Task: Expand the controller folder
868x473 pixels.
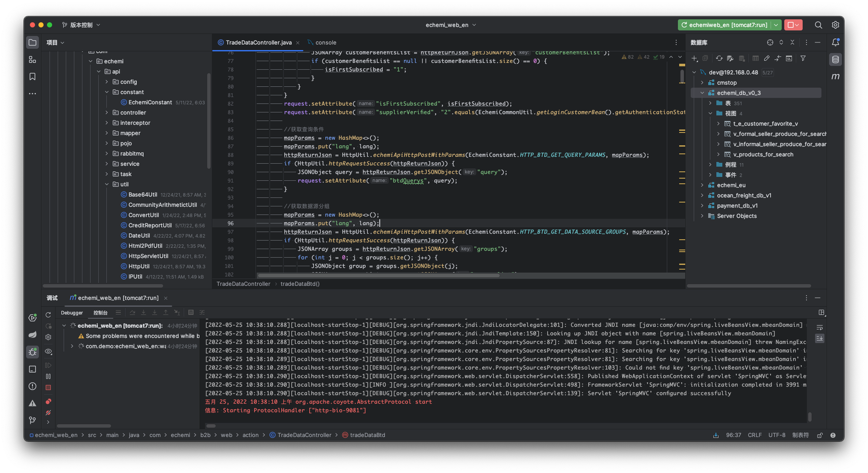Action: (107, 112)
